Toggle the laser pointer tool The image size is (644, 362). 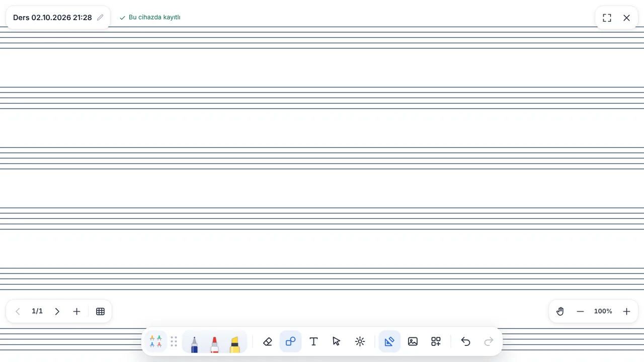[360, 341]
